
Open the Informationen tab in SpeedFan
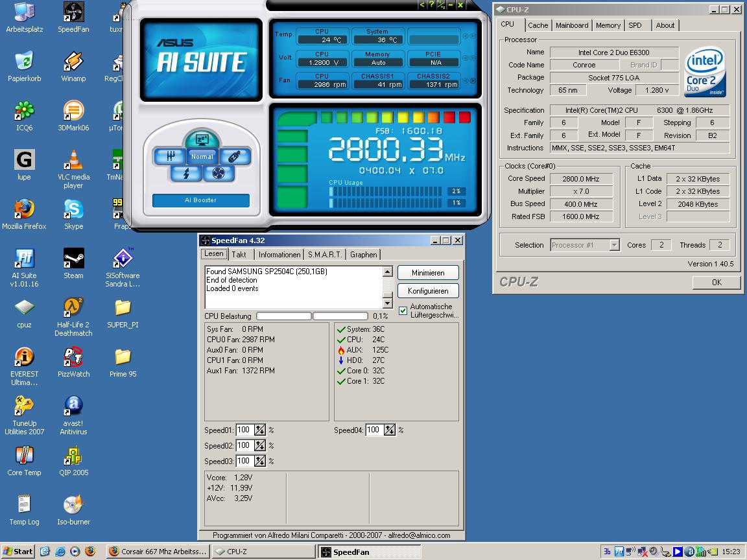pos(279,255)
